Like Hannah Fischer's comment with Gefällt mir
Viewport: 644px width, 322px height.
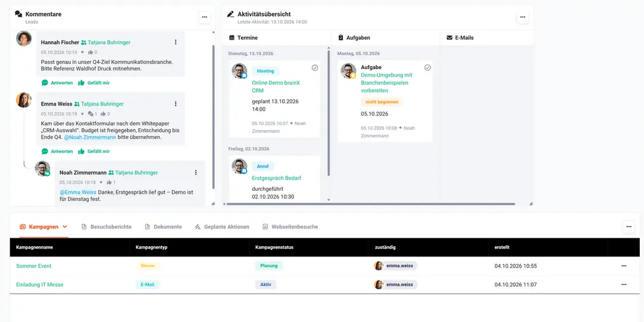tap(94, 82)
